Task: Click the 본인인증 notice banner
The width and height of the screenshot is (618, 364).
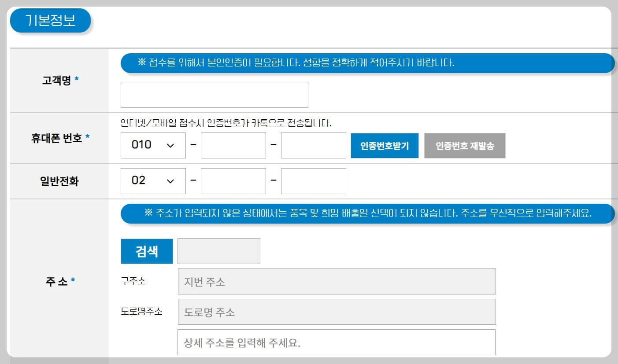Action: click(x=367, y=63)
